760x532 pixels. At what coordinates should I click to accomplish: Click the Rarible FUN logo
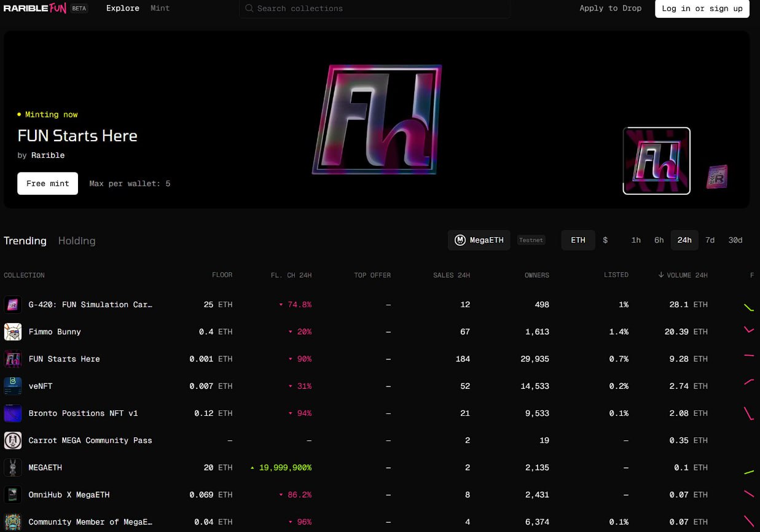[x=35, y=9]
